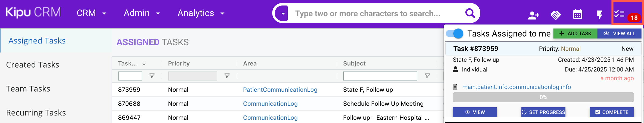This screenshot has height=123, width=644.
Task: Click the add new contact icon
Action: pyautogui.click(x=533, y=15)
